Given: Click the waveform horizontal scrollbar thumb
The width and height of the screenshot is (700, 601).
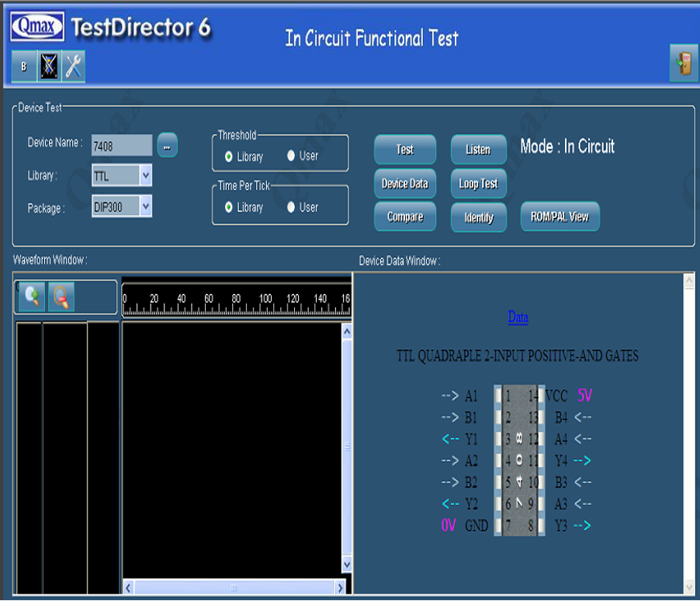Looking at the screenshot, I should pos(234,588).
